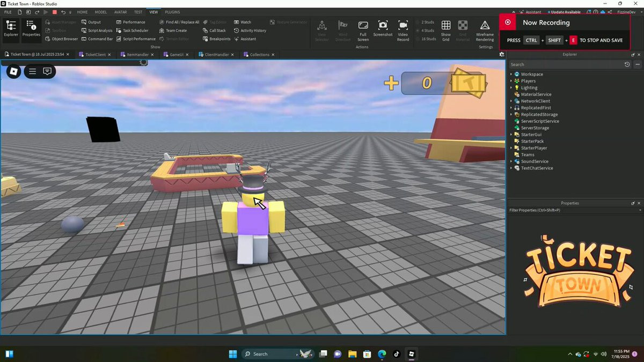644x362 pixels.
Task: Expand the Workspace tree node
Action: pyautogui.click(x=511, y=74)
